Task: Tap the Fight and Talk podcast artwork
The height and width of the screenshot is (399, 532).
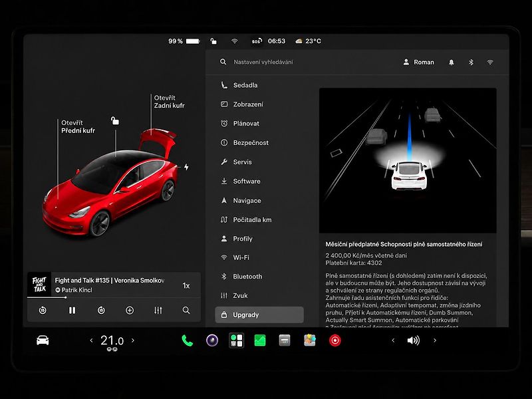Action: [x=39, y=285]
